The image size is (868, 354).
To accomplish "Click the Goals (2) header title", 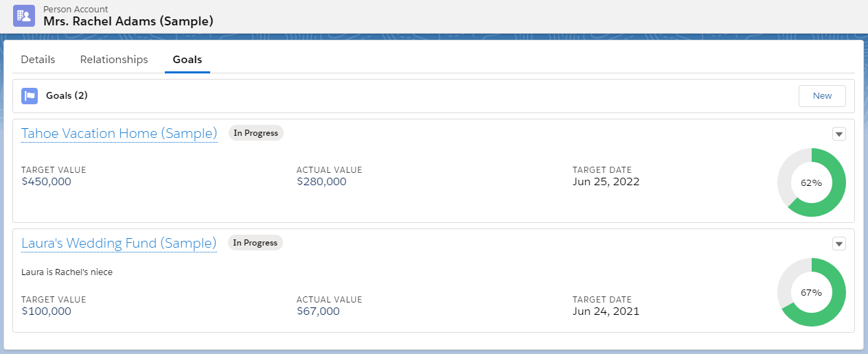I will point(67,95).
